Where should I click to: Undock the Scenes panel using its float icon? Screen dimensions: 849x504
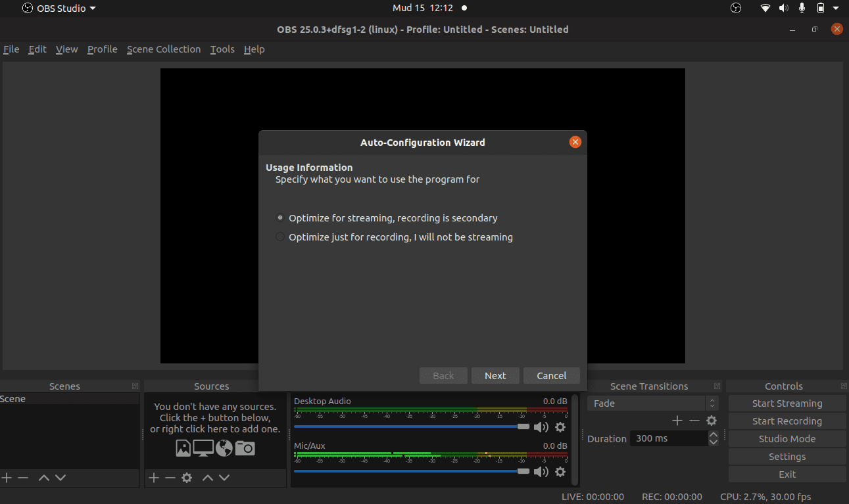click(x=135, y=386)
